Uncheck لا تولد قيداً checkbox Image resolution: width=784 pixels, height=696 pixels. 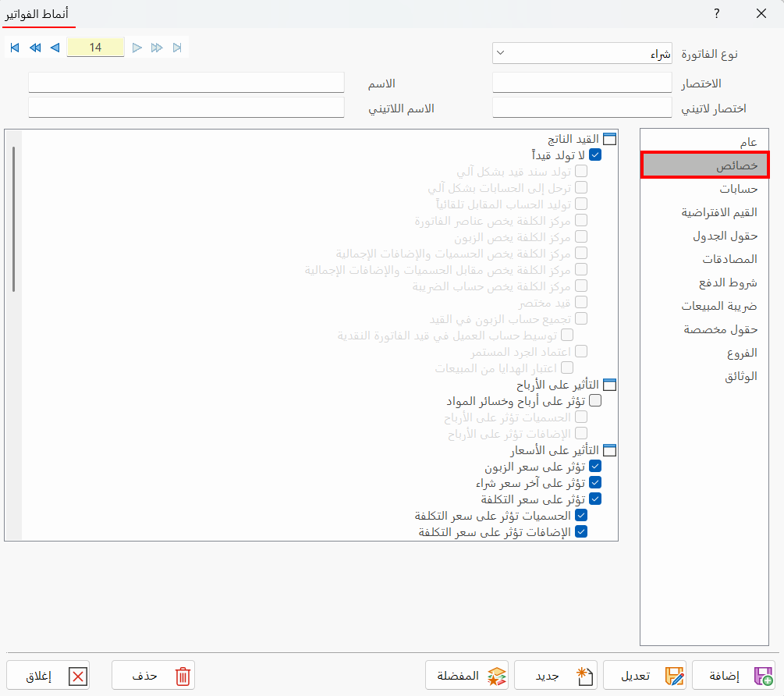click(x=595, y=155)
